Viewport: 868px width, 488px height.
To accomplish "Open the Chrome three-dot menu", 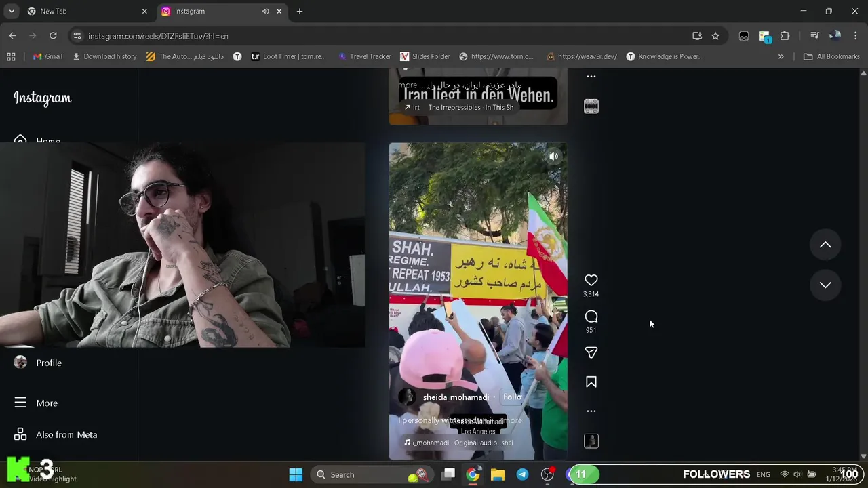I will pos(855,36).
